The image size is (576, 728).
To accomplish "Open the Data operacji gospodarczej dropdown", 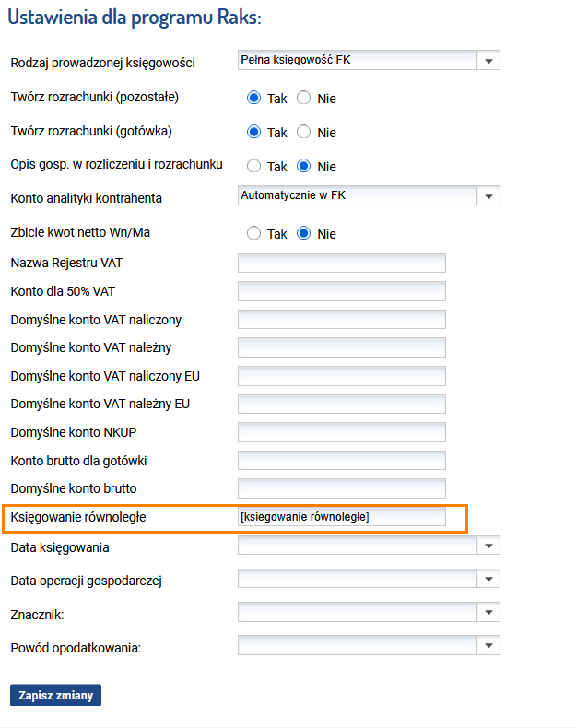I will 369,579.
